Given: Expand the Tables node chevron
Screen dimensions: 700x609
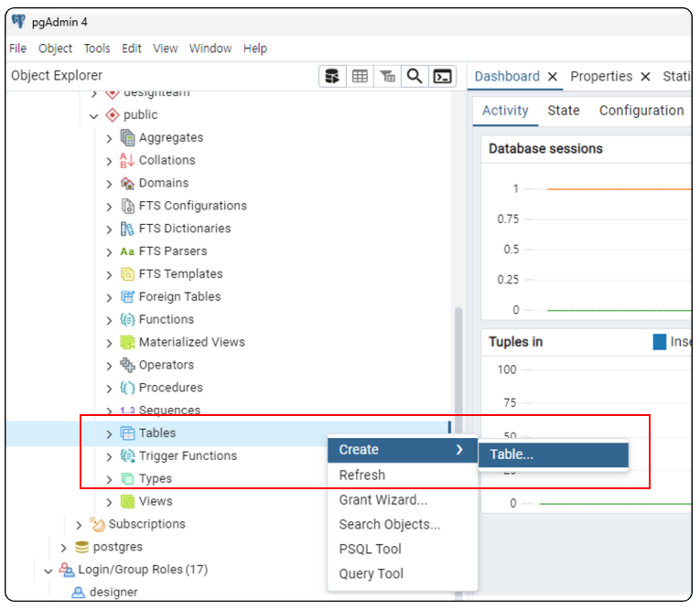Looking at the screenshot, I should pyautogui.click(x=109, y=434).
